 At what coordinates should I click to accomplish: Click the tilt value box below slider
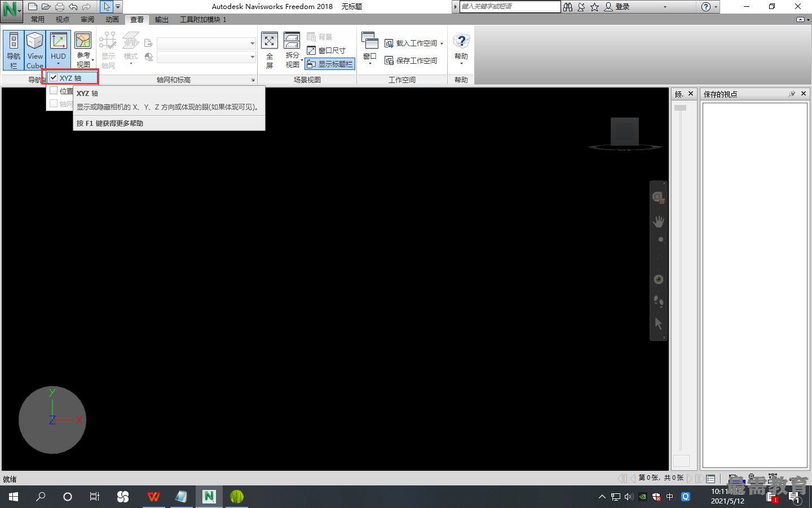[x=681, y=461]
